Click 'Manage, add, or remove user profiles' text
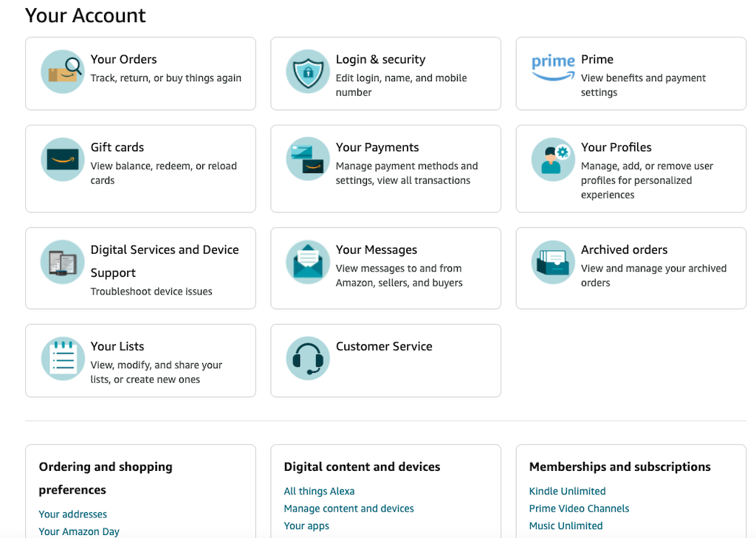The image size is (756, 538). coord(647,180)
